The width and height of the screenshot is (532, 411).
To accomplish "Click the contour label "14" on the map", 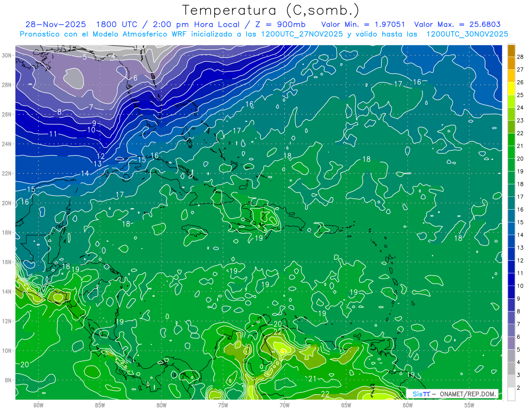I will [85, 173].
